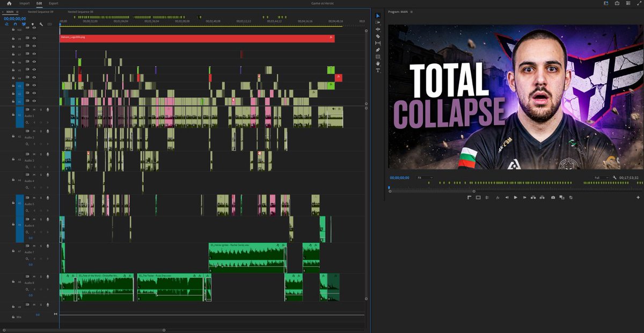Viewport: 644px width, 333px height.
Task: Open the Full playback resolution dropdown
Action: 601,178
